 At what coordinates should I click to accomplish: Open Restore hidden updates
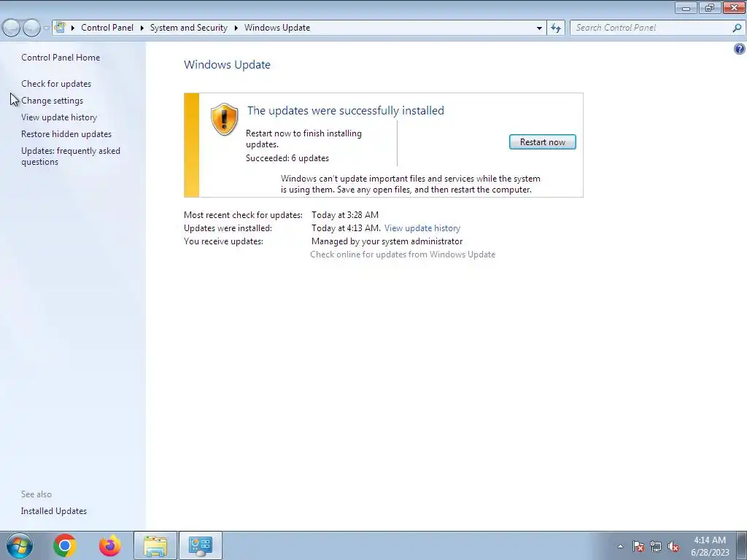coord(66,134)
